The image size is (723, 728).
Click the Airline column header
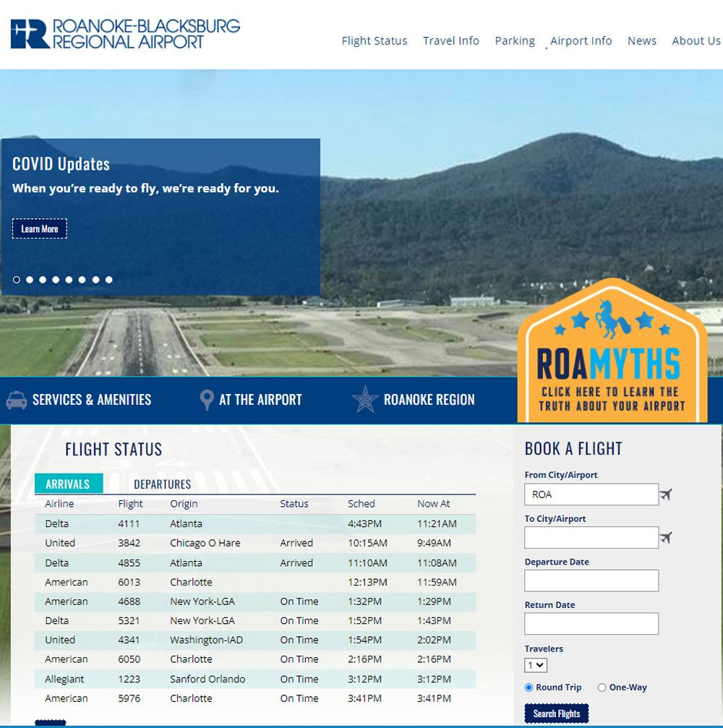point(59,504)
